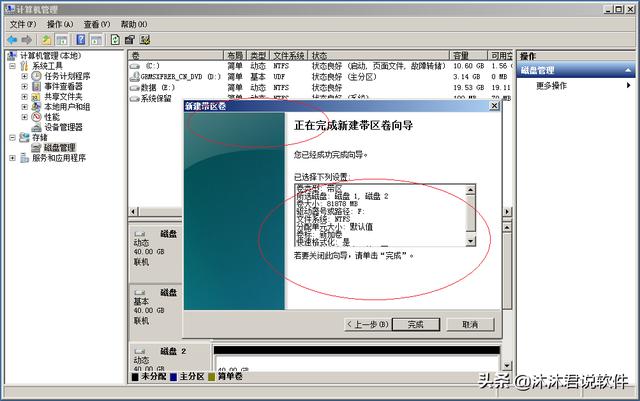Screen dimensions: 640x401
Task: Click the green Refresh page icon
Action: click(x=116, y=40)
